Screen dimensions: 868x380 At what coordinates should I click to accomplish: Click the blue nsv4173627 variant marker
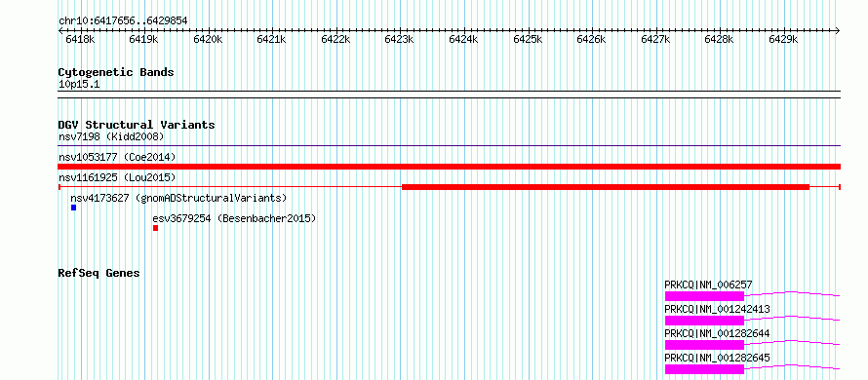73,208
